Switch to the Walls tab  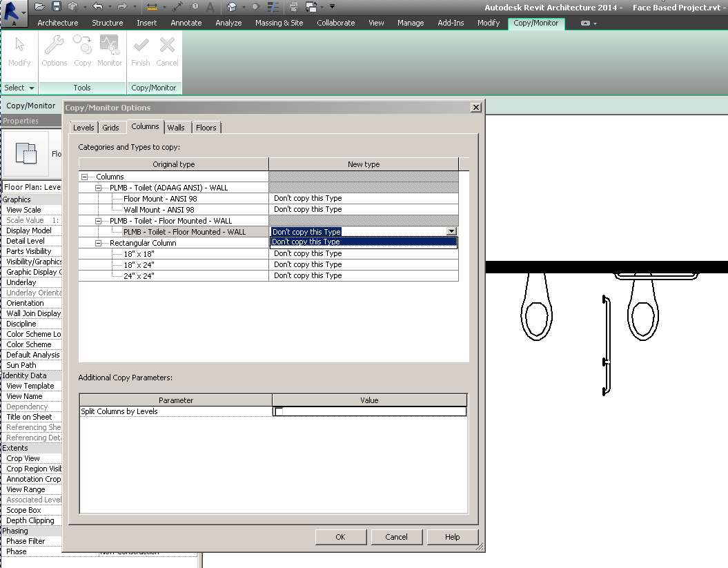pyautogui.click(x=176, y=128)
